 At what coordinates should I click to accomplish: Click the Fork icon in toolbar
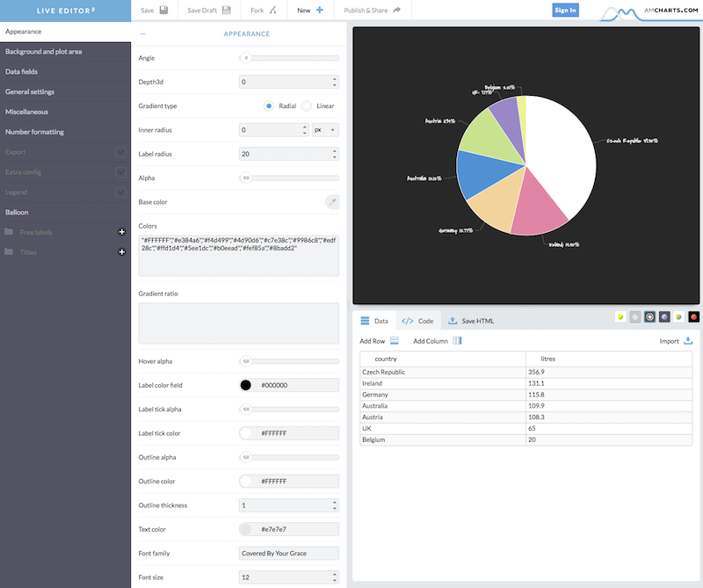click(272, 11)
